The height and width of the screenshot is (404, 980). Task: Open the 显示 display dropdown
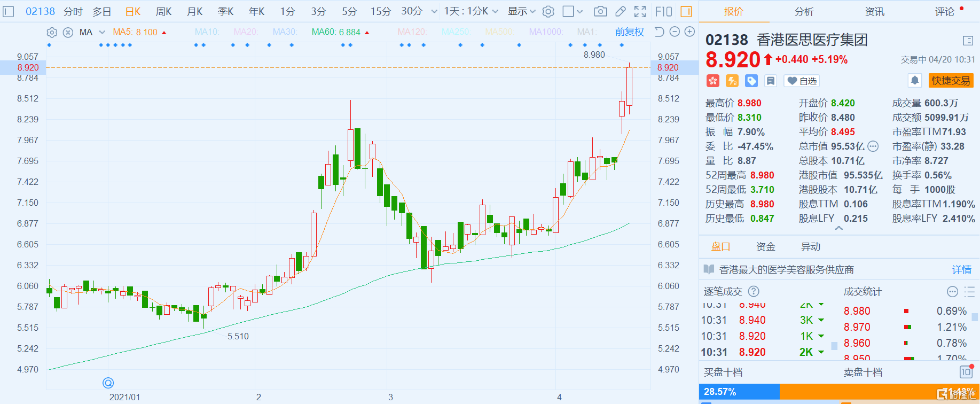pos(521,11)
